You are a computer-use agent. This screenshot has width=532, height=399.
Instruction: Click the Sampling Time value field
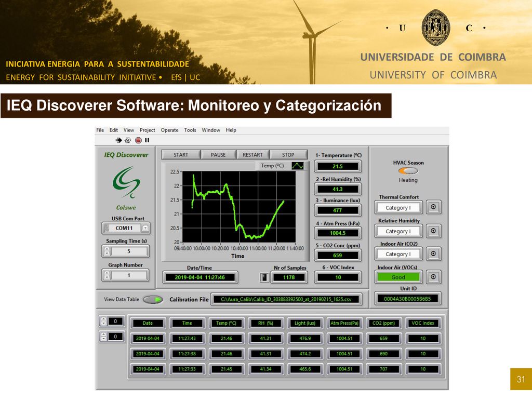pos(129,251)
